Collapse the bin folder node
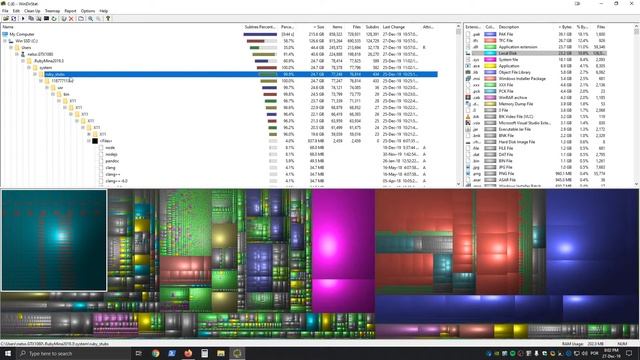This screenshot has height=360, width=640. pyautogui.click(x=53, y=94)
